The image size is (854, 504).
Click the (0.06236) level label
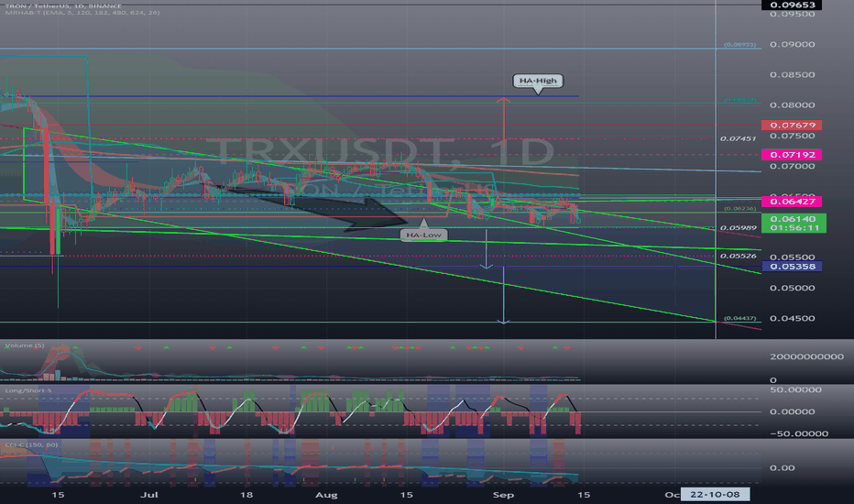coord(739,209)
